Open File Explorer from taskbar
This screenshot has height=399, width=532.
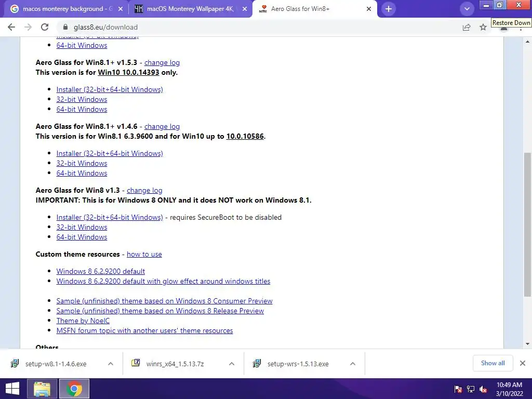click(42, 389)
